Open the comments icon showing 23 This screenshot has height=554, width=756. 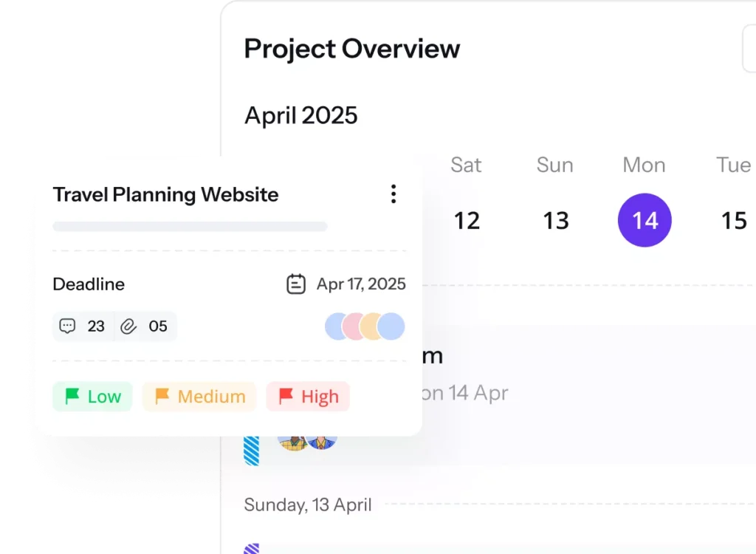click(x=67, y=326)
